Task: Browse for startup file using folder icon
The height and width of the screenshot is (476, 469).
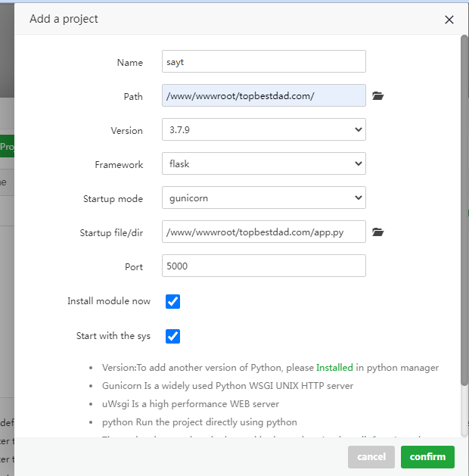Action: (x=378, y=232)
